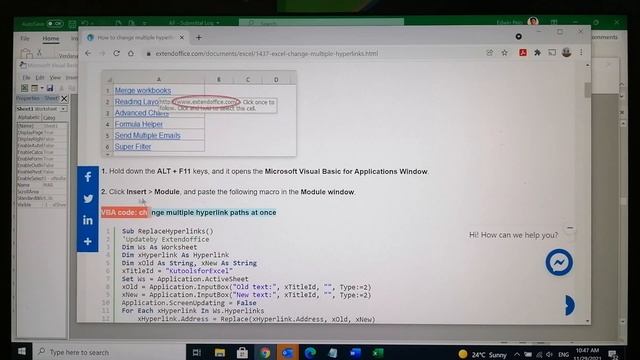Bookmark this page with the star
This screenshot has height=360, width=640.
(504, 53)
